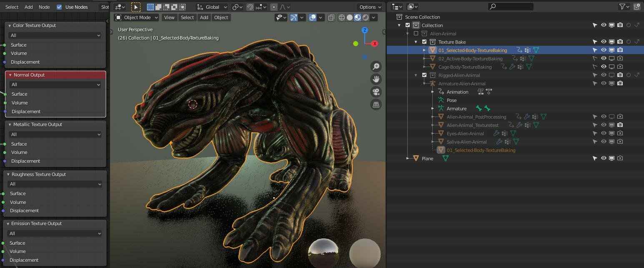Open the node editor Node menu

44,7
